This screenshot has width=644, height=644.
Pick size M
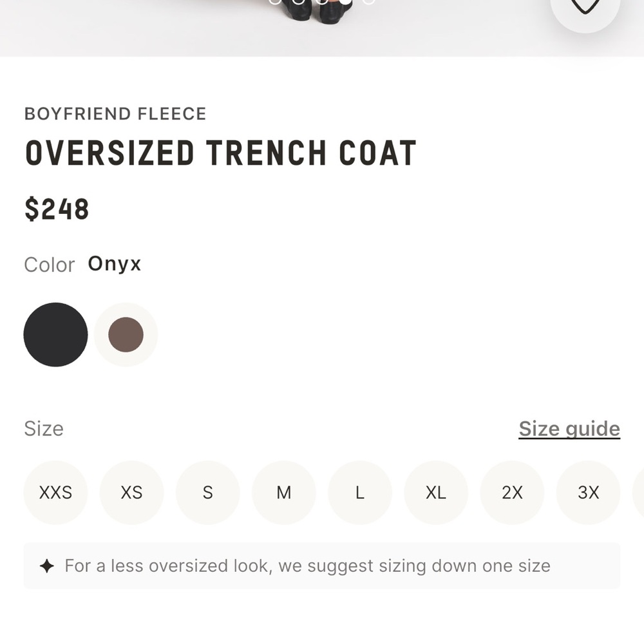(x=283, y=493)
